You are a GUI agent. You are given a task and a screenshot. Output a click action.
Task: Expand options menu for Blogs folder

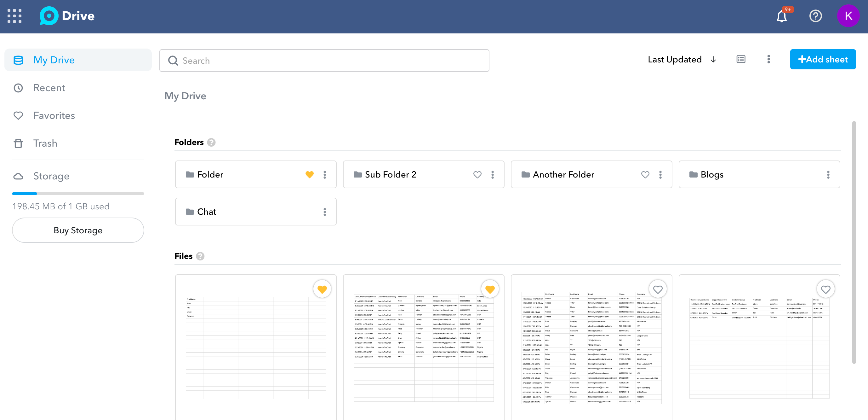click(828, 175)
